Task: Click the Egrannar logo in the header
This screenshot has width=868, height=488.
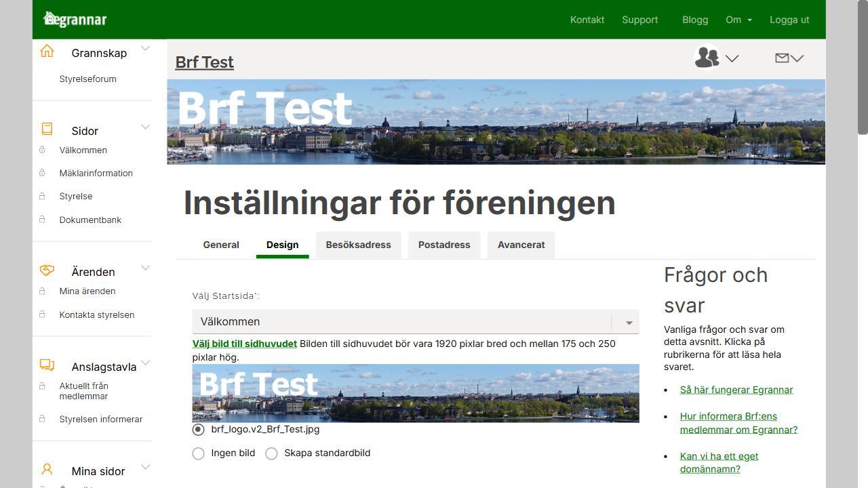Action: click(x=75, y=19)
